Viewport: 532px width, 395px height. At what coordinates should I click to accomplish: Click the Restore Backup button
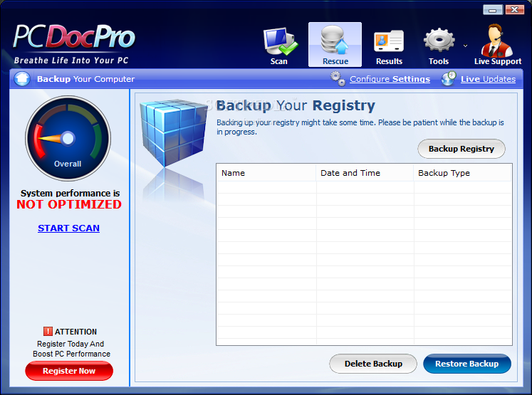click(x=467, y=364)
